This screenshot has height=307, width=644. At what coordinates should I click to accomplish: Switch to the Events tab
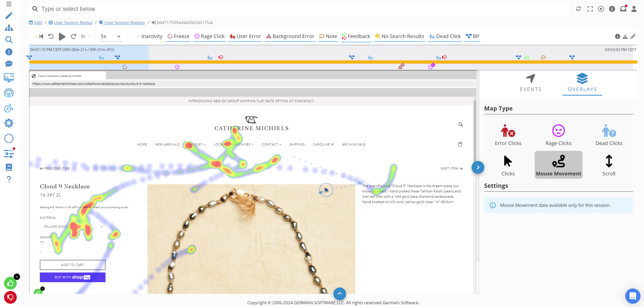(x=530, y=83)
